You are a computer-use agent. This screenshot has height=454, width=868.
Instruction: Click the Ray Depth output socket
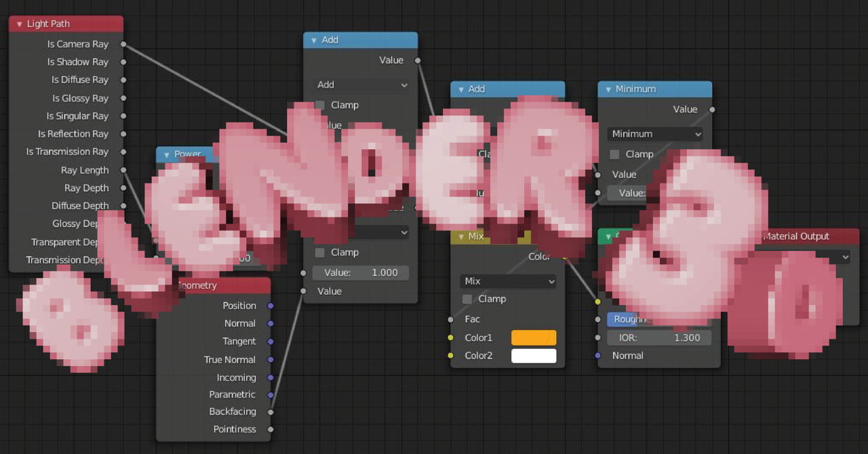tap(123, 188)
